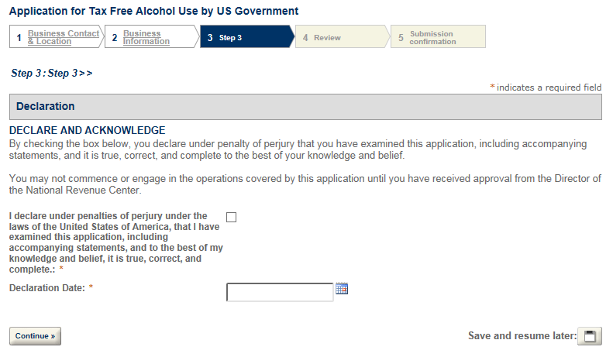Viewport: 613px width, 364px height.
Task: Click the Application for Tax Free Alcohol title
Action: (x=153, y=12)
